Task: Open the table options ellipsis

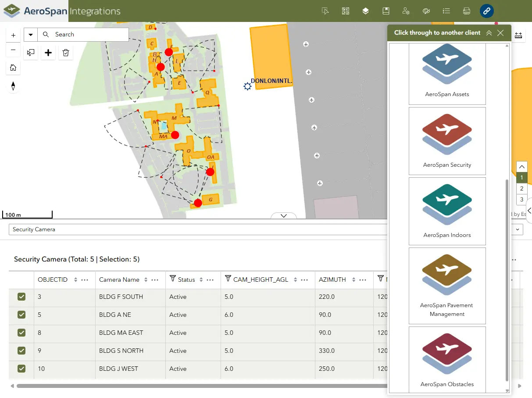Action: [x=514, y=260]
